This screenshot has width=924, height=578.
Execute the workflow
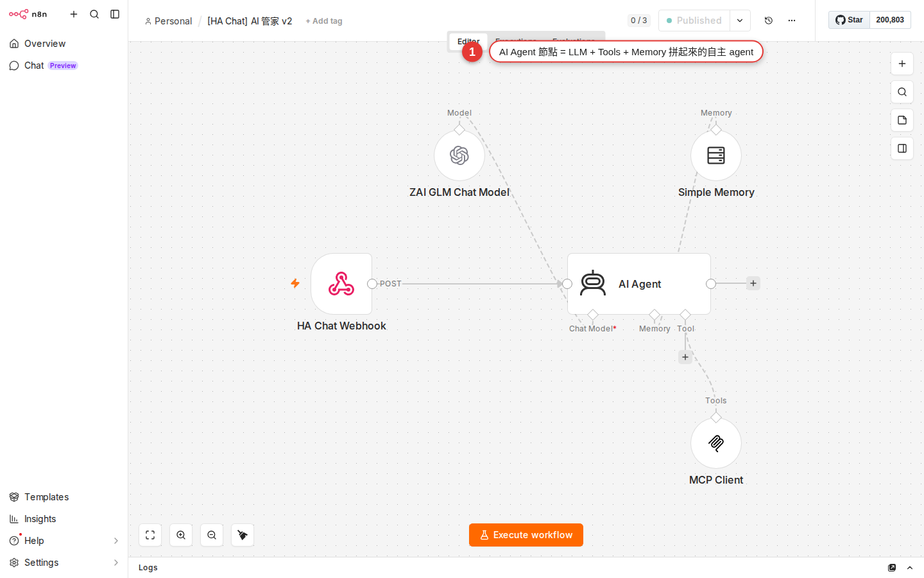coord(526,535)
